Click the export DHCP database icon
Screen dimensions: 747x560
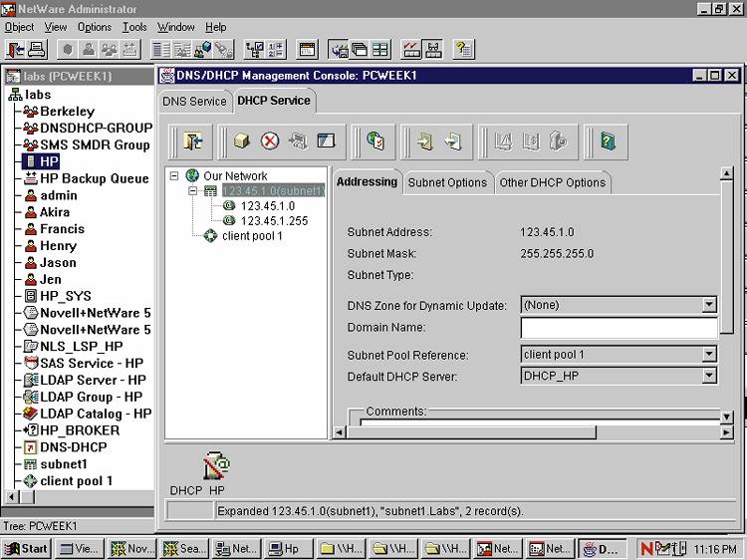pyautogui.click(x=453, y=141)
